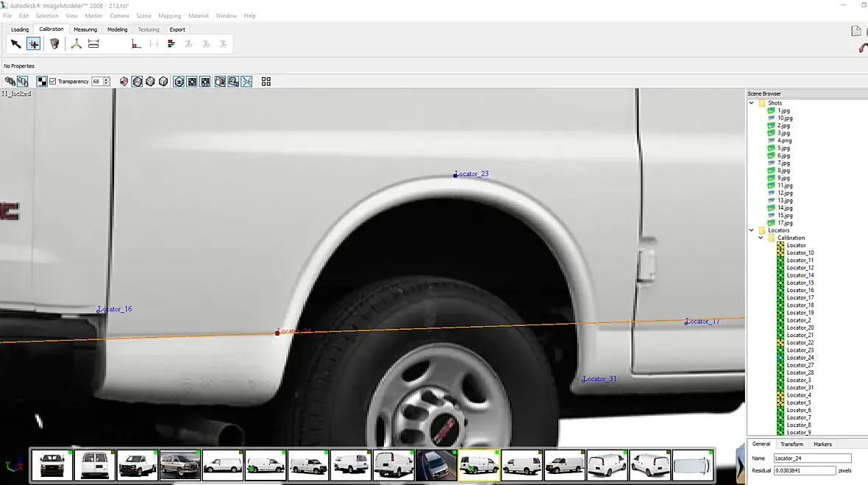Click the Residual value field
The height and width of the screenshot is (485, 868).
(804, 470)
